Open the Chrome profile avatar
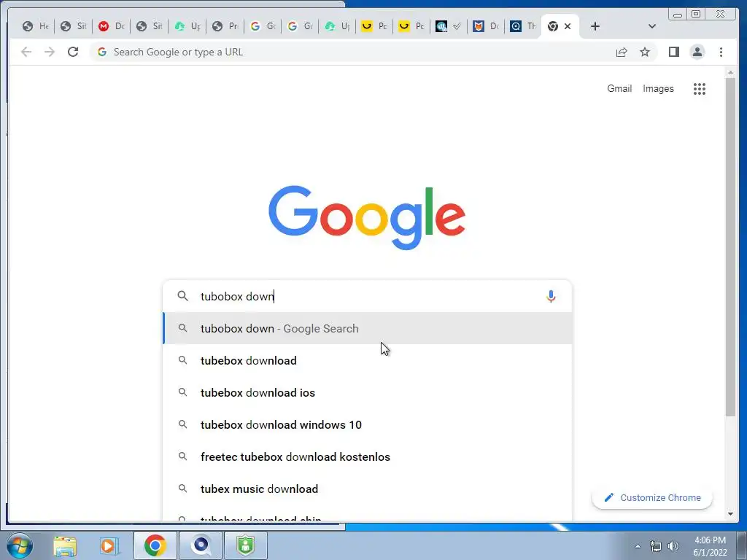The image size is (747, 560). pyautogui.click(x=697, y=52)
